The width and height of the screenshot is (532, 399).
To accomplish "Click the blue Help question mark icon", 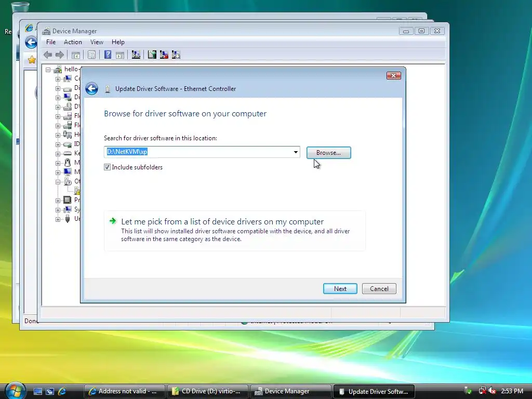I will tap(108, 55).
